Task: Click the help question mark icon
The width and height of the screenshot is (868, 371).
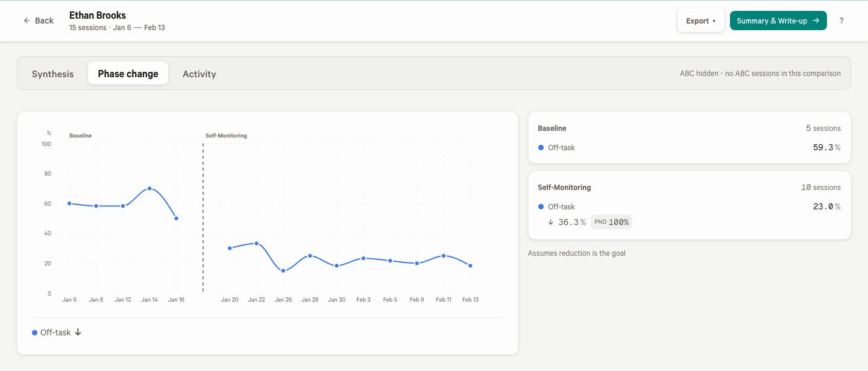Action: [x=841, y=21]
